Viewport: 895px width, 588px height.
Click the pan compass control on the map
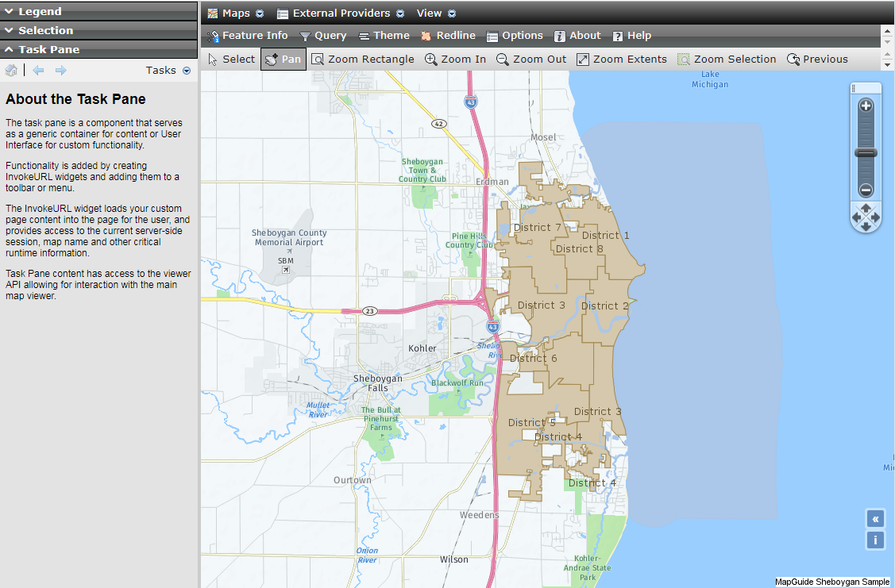click(x=866, y=217)
